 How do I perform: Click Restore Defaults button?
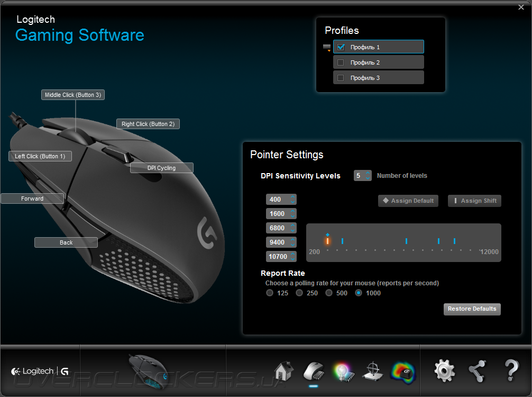pyautogui.click(x=472, y=309)
